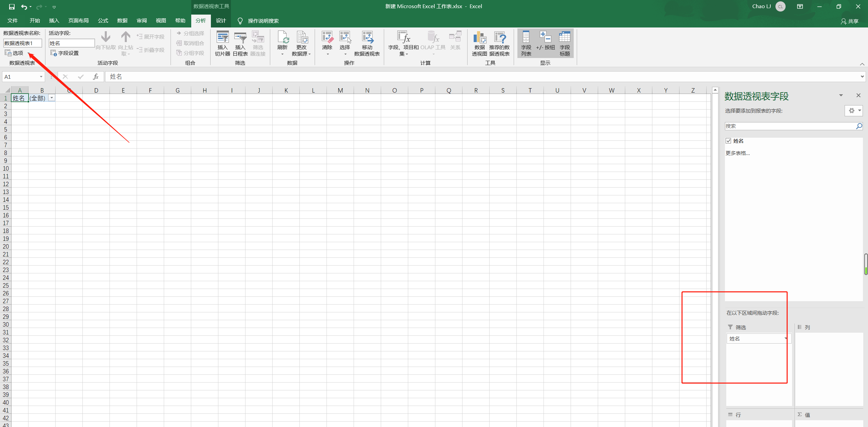Switch to the 开始 tab
The height and width of the screenshot is (427, 868).
click(35, 21)
